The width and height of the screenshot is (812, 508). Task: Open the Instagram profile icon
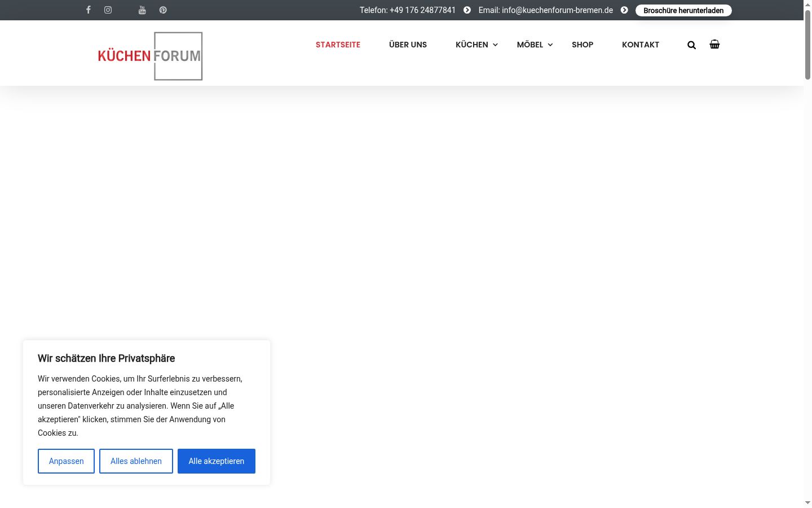click(x=108, y=10)
